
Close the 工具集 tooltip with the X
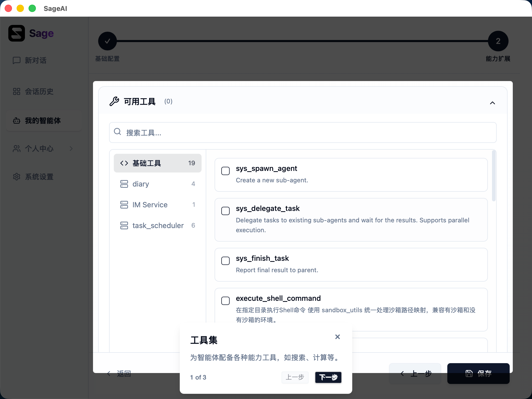(337, 337)
